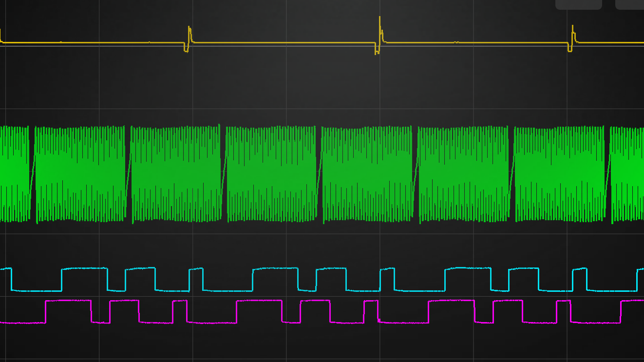644x362 pixels.
Task: Select the first wide magenta high pulse
Action: pyautogui.click(x=68, y=301)
